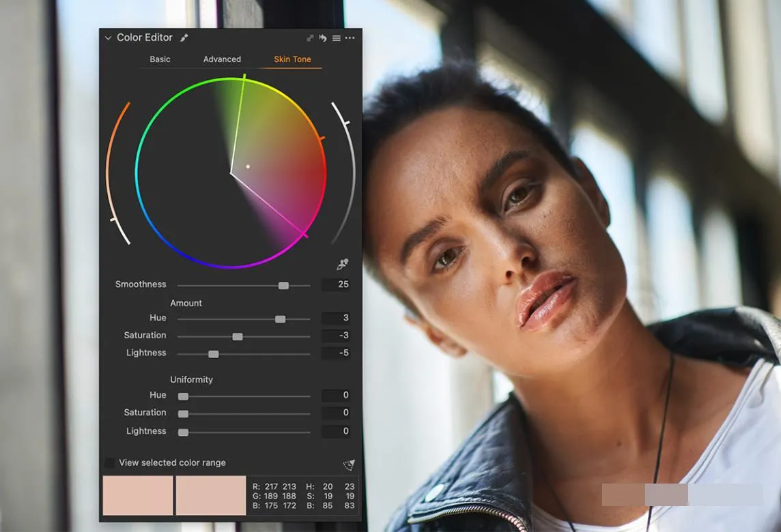Click the B: 175 172 readout
Viewport: 781px width, 532px height.
click(274, 505)
